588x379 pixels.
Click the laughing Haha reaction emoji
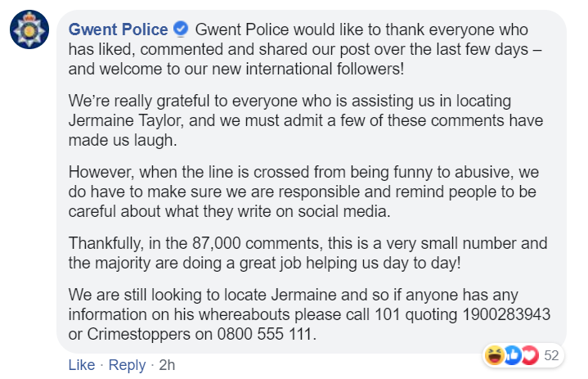pyautogui.click(x=494, y=355)
